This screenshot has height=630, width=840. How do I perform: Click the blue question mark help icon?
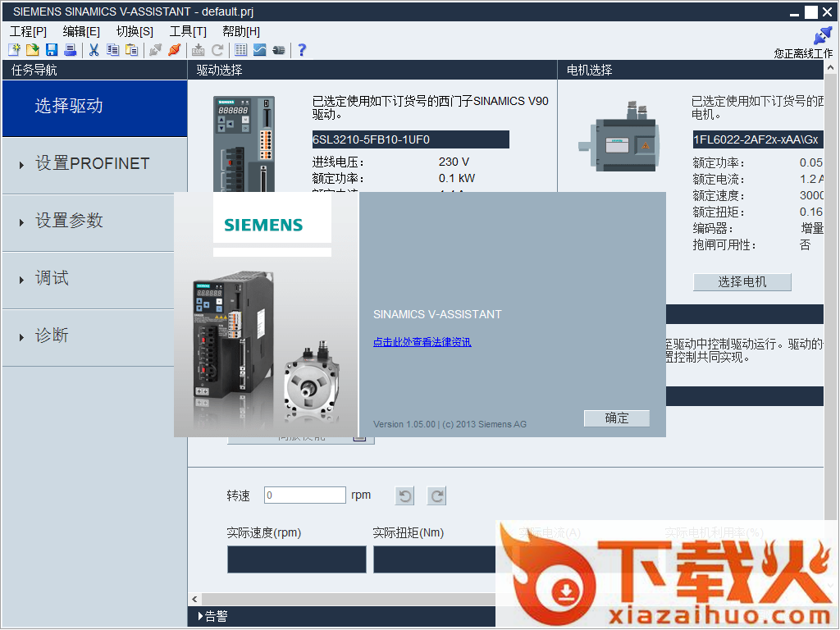point(302,50)
